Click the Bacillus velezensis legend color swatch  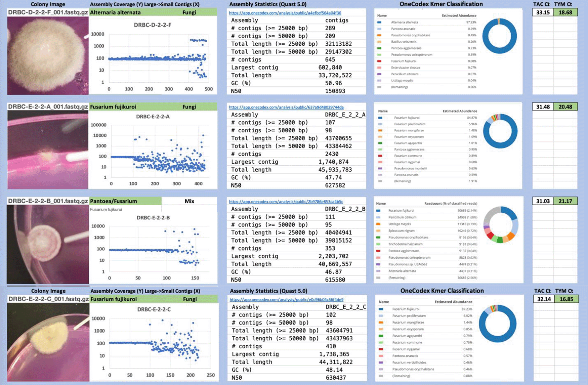[379, 42]
